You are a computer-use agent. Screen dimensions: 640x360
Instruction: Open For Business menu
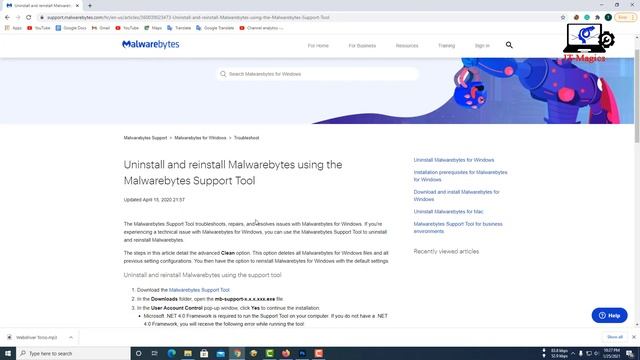[x=362, y=46]
